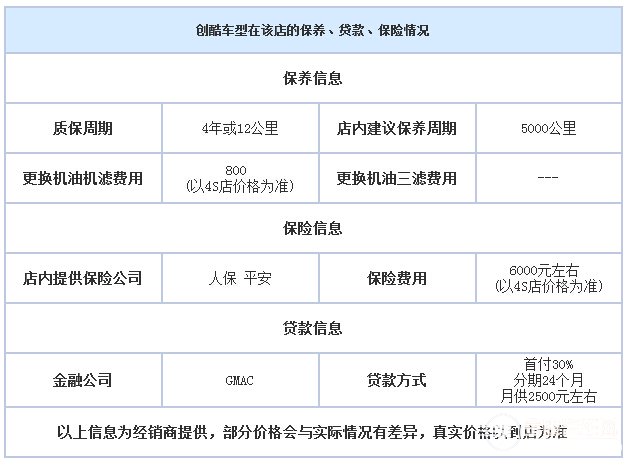Select the 5000公里 value cell
The width and height of the screenshot is (629, 465).
(549, 128)
